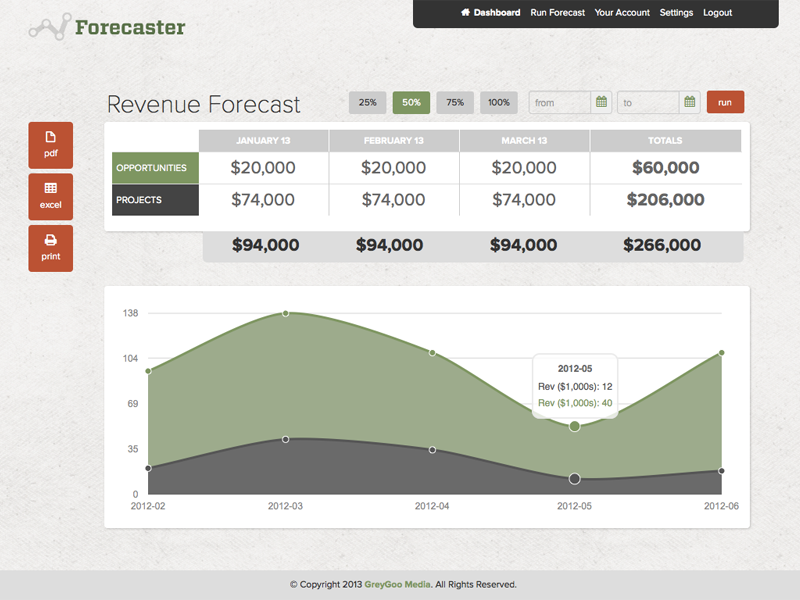Select the 75% probability filter
Screen dimensions: 800x600
(x=455, y=103)
